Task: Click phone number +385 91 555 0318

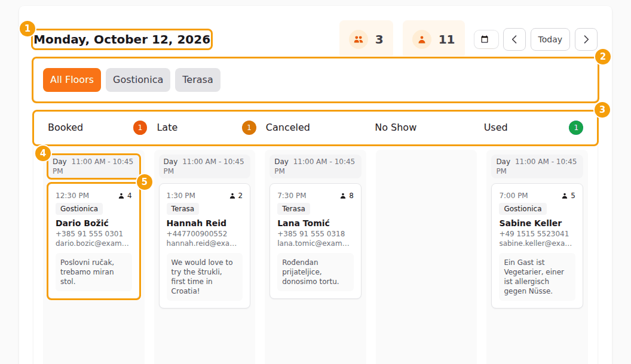Action: 311,234
